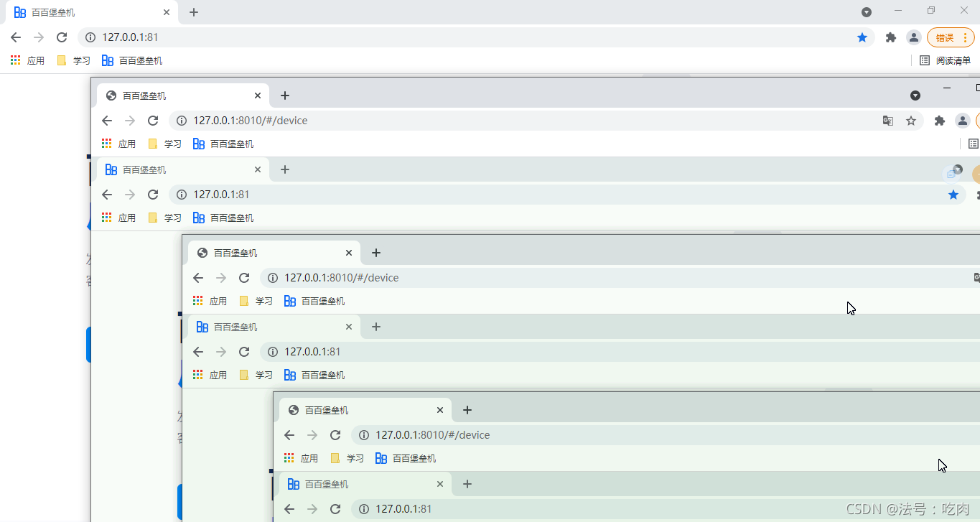The height and width of the screenshot is (522, 980).
Task: Add new tab in third-level 127.0.0.1:81 window
Action: [x=376, y=327]
